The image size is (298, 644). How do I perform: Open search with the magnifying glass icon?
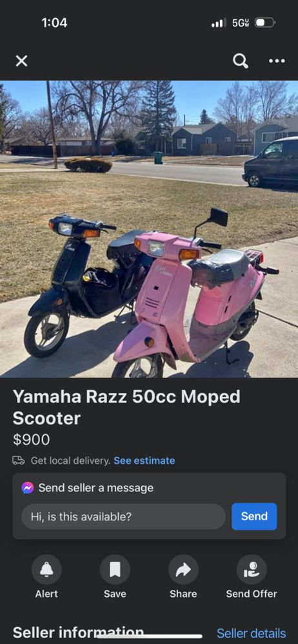point(241,61)
